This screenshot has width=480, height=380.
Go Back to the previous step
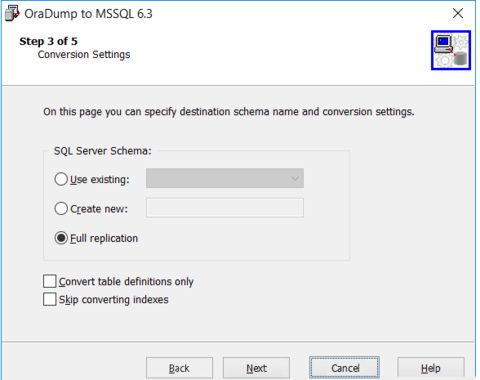tap(179, 368)
